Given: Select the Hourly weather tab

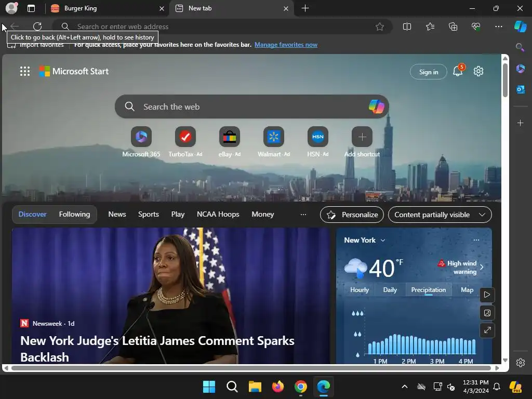Looking at the screenshot, I should [360, 290].
